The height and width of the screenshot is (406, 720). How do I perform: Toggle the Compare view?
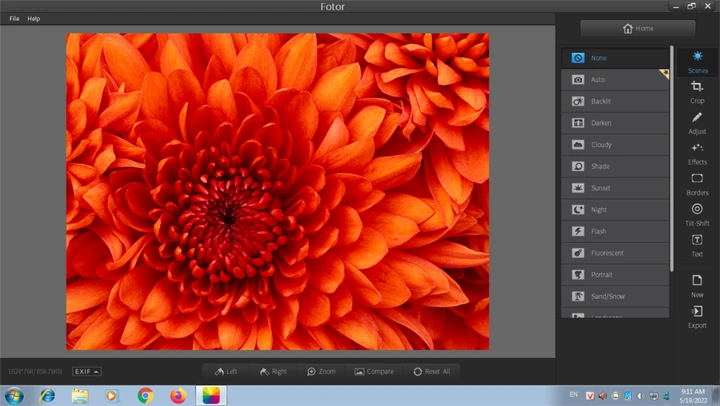374,372
